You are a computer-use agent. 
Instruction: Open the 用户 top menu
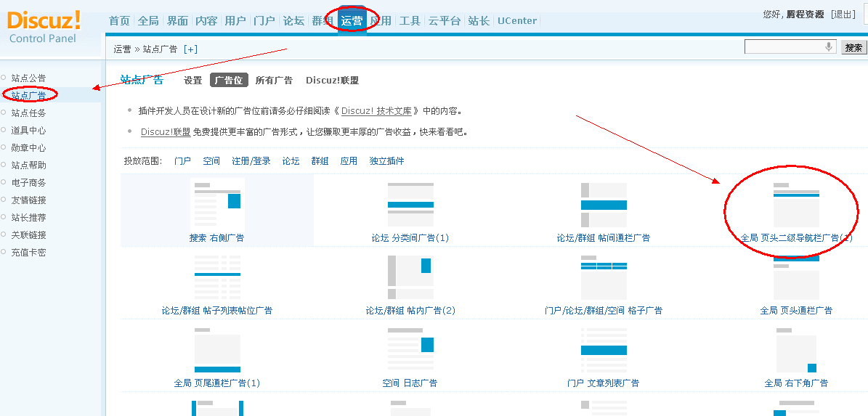235,21
